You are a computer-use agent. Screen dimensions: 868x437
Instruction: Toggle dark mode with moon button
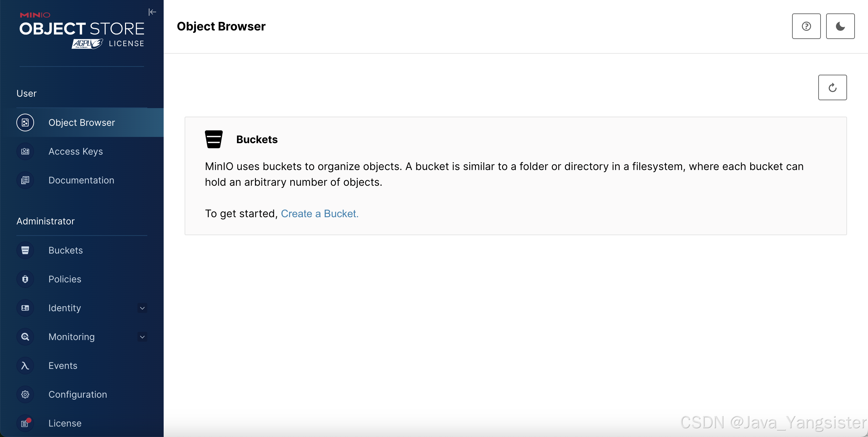point(840,26)
